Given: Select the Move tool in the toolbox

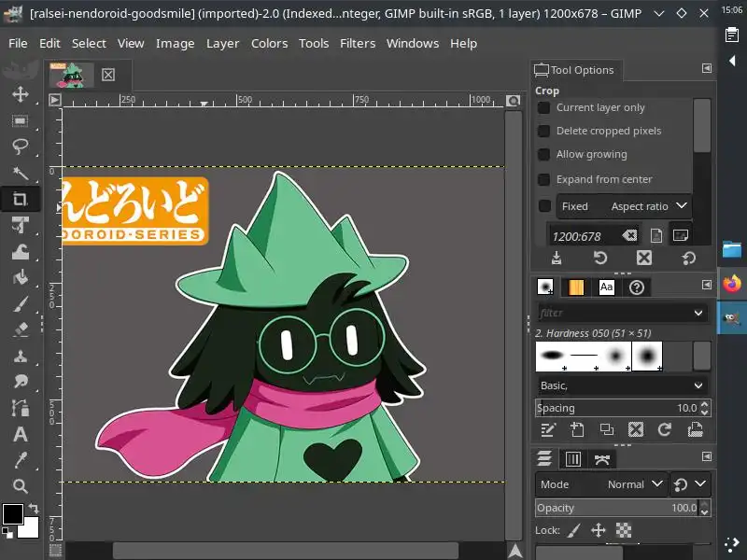Looking at the screenshot, I should pos(20,94).
